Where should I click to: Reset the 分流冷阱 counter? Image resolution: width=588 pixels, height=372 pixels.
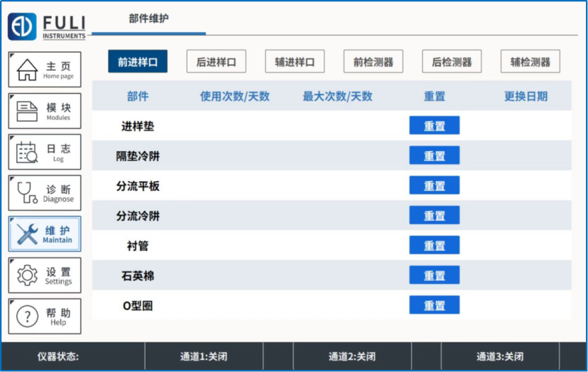pos(434,215)
